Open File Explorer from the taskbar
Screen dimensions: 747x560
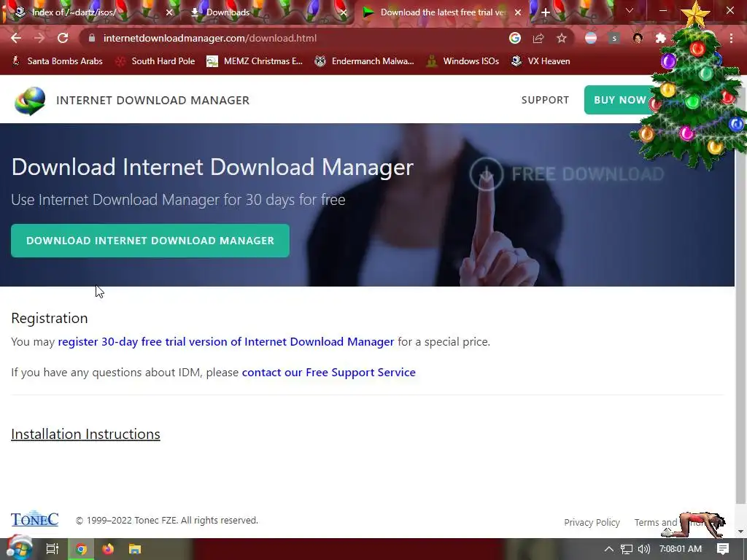[135, 549]
